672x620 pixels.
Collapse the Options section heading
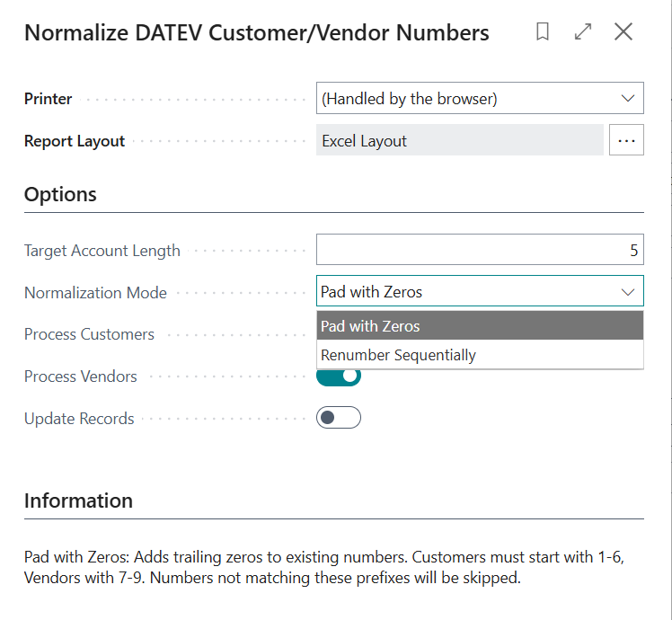[x=60, y=194]
